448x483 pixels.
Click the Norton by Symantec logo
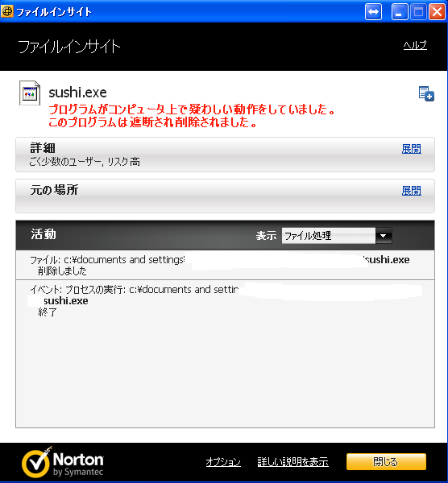click(63, 462)
